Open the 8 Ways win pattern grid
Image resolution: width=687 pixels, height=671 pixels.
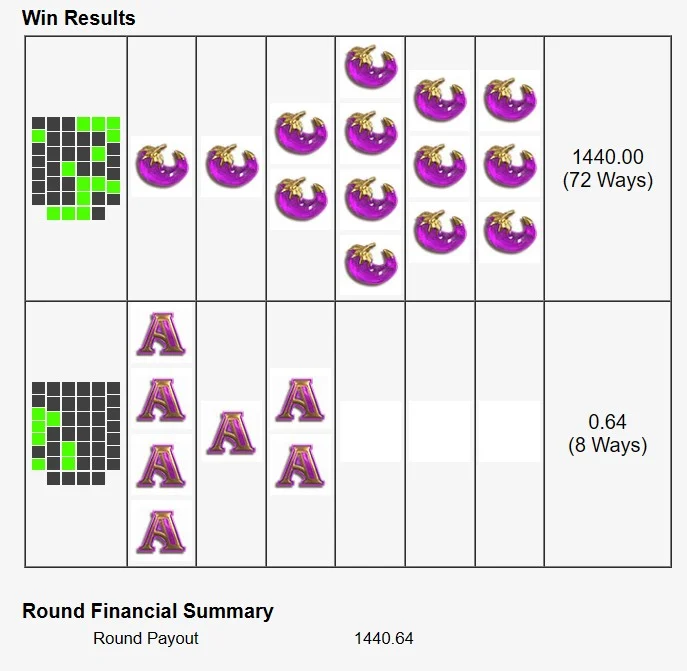coord(76,433)
